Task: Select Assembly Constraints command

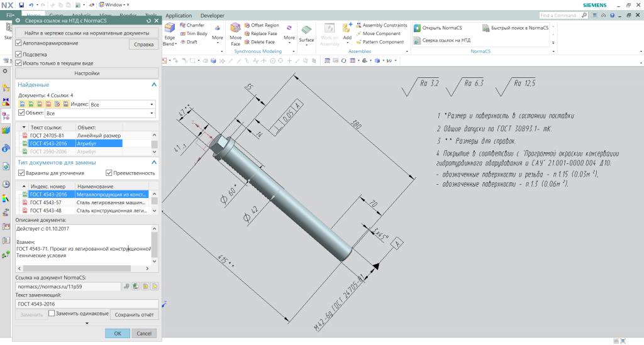Action: tap(382, 25)
